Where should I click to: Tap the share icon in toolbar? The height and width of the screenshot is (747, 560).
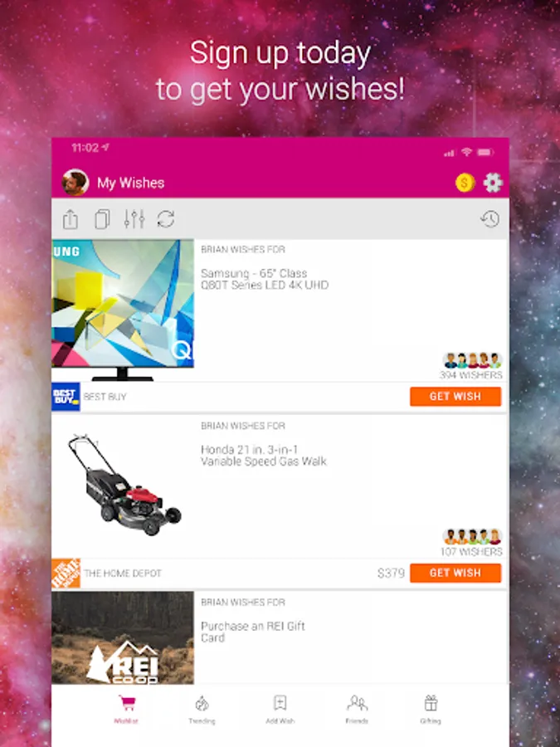tap(71, 220)
